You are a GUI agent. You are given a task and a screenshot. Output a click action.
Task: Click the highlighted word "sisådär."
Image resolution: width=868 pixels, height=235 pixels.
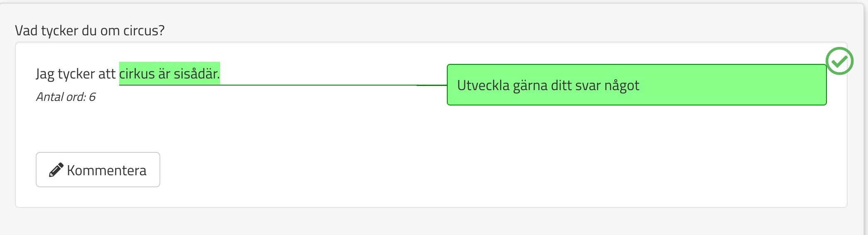[196, 74]
